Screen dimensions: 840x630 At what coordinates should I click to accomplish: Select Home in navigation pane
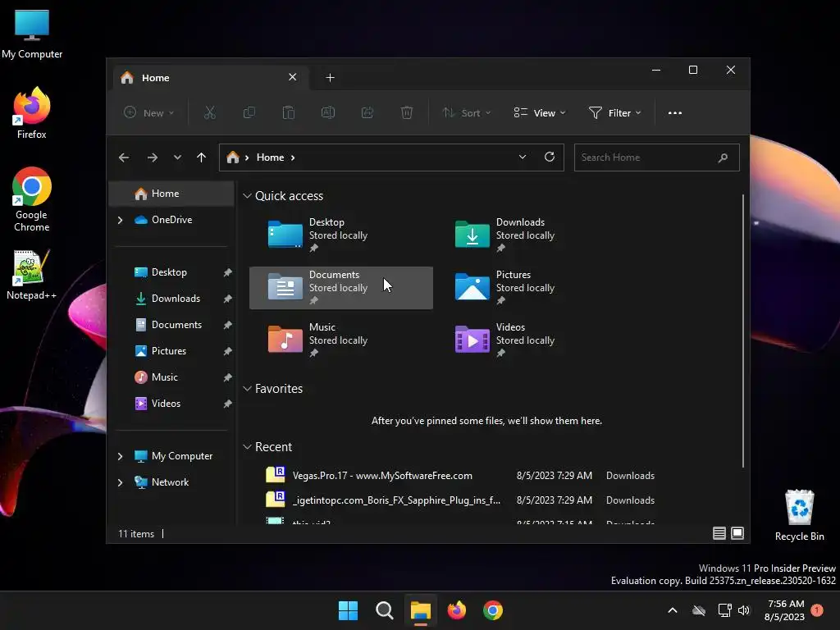(171, 194)
